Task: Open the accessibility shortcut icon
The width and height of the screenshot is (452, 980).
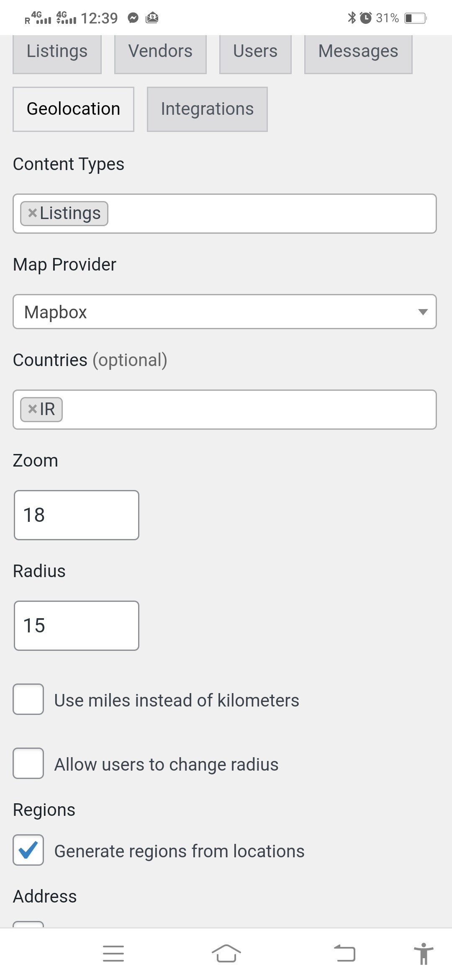Action: click(x=424, y=954)
